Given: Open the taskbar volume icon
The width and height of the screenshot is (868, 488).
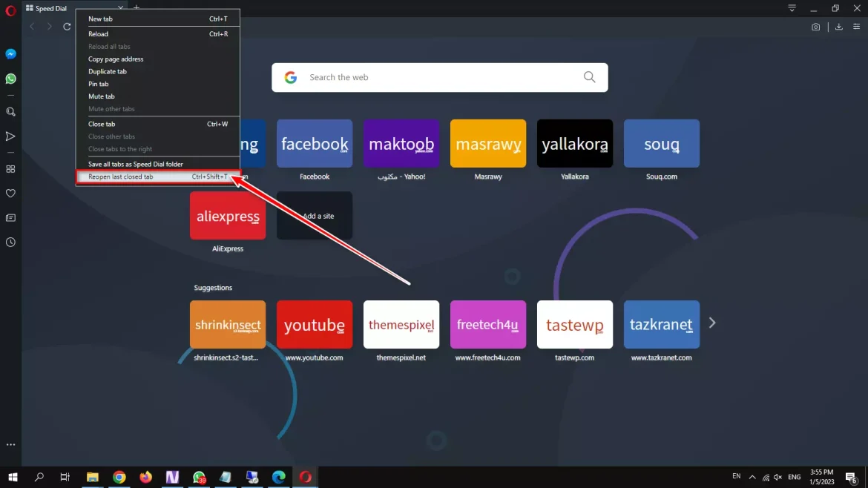Looking at the screenshot, I should [777, 477].
